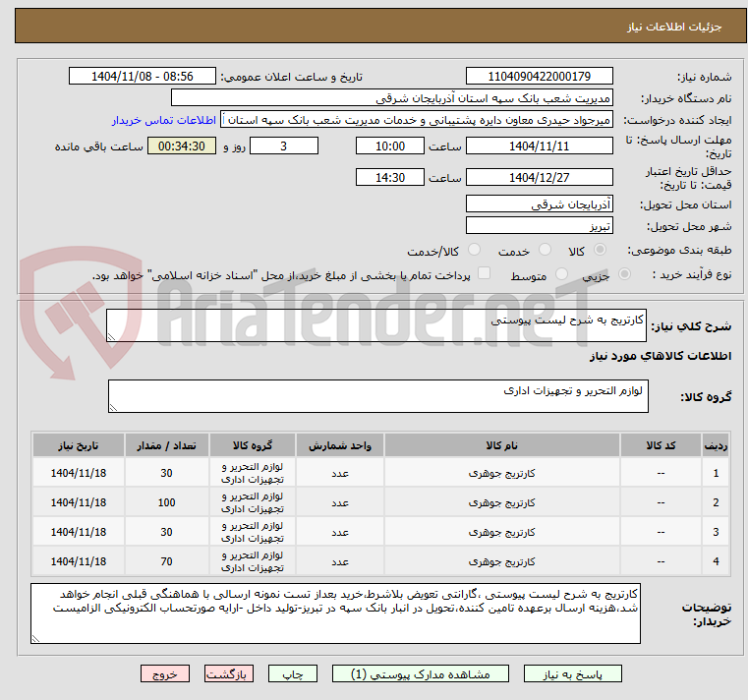Click کارتریج جوهری in row 4

(501, 561)
